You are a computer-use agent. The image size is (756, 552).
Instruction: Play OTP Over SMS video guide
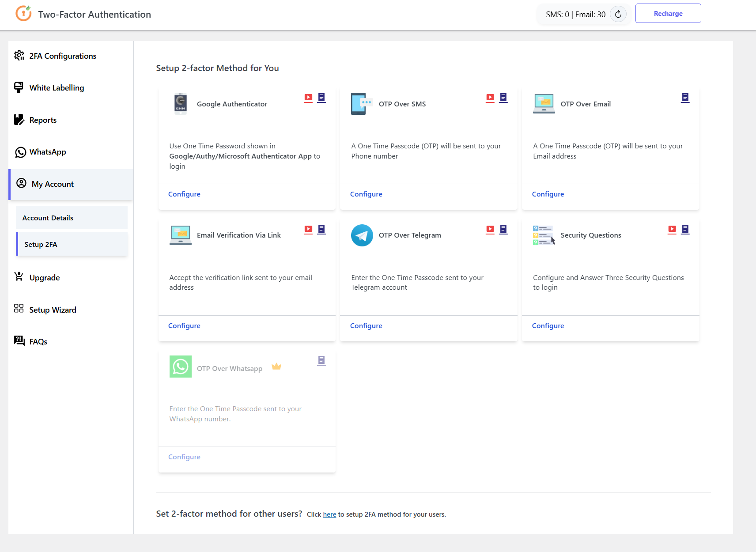coord(490,98)
